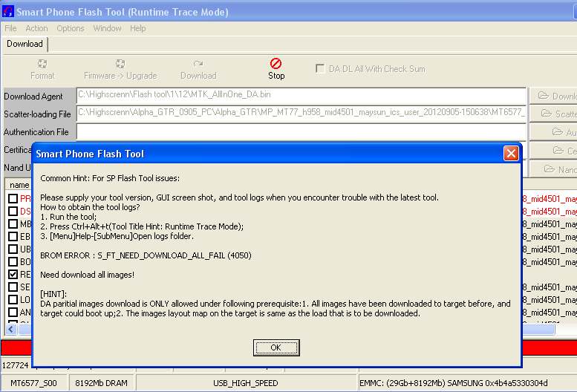Open the Window menu
The width and height of the screenshot is (577, 392).
pyautogui.click(x=107, y=28)
